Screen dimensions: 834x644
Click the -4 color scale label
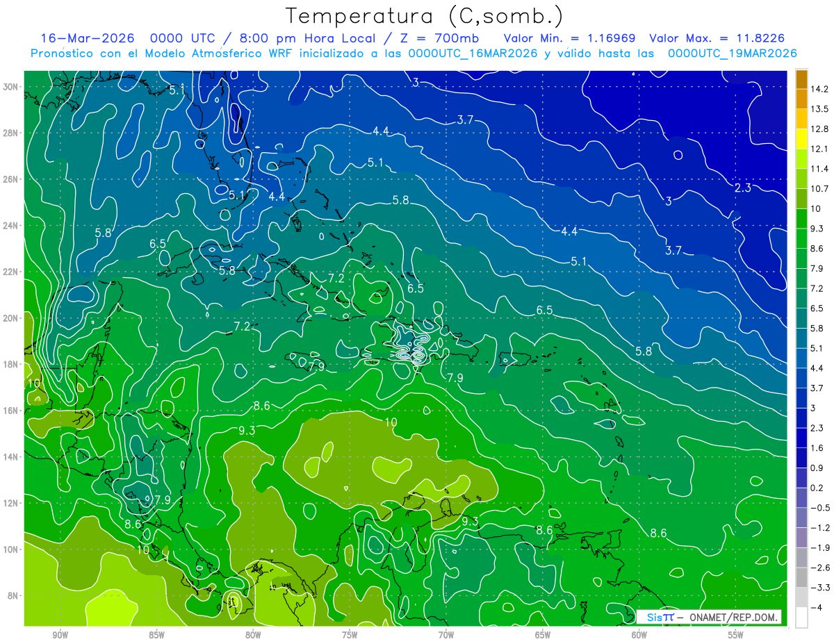[x=817, y=607]
